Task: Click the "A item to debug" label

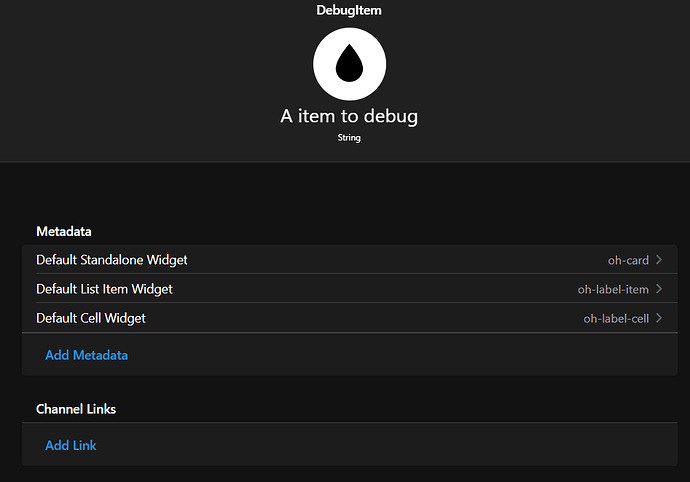Action: coord(349,117)
